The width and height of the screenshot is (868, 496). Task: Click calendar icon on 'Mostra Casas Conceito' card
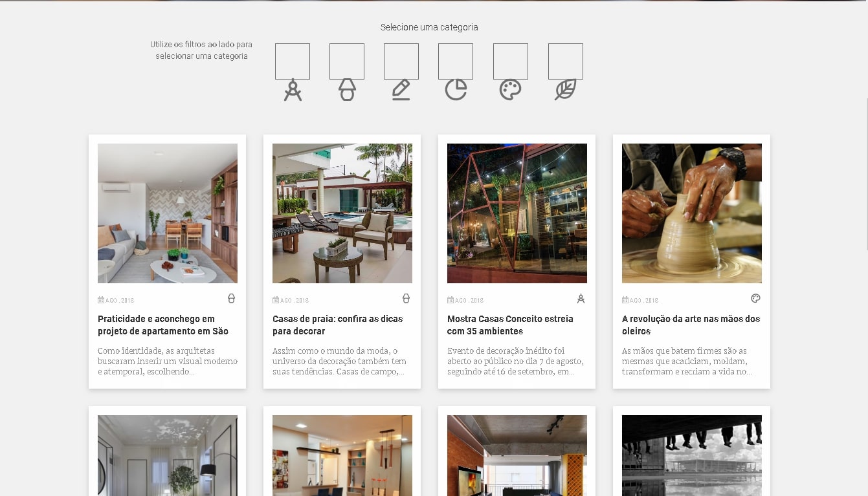[x=451, y=300]
